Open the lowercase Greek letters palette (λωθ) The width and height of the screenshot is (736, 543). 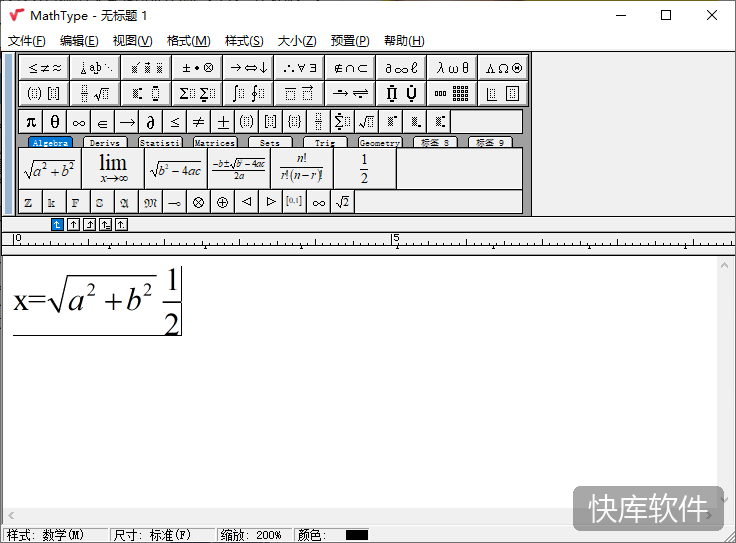point(452,68)
